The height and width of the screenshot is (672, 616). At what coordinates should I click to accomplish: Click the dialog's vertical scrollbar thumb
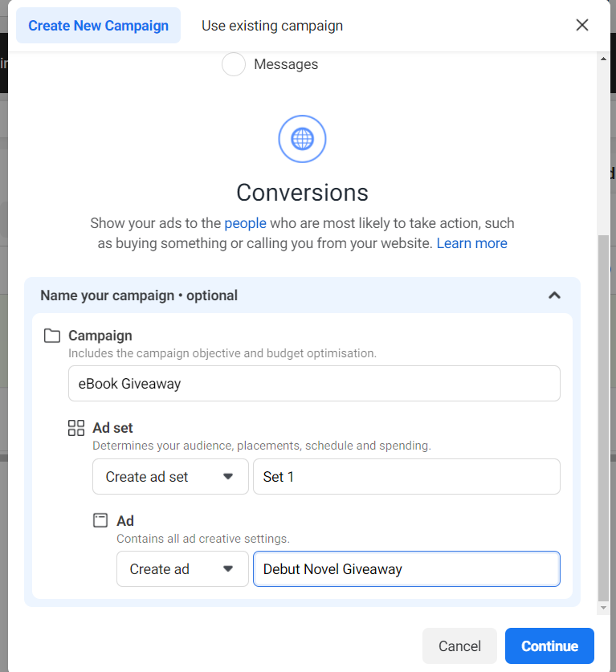tap(604, 417)
